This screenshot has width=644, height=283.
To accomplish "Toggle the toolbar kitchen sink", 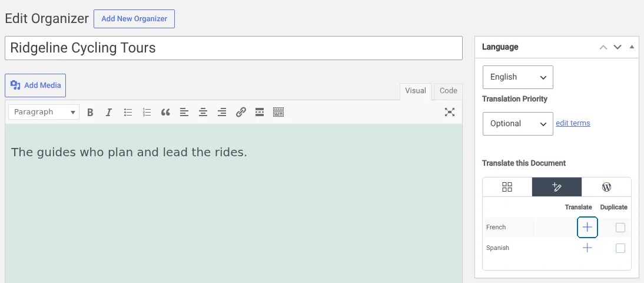I will click(278, 112).
